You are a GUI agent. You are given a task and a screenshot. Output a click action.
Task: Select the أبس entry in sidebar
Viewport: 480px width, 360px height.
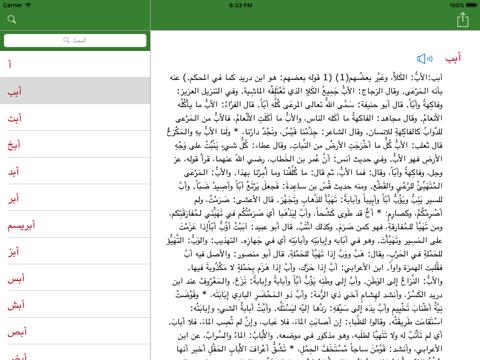pos(75,277)
